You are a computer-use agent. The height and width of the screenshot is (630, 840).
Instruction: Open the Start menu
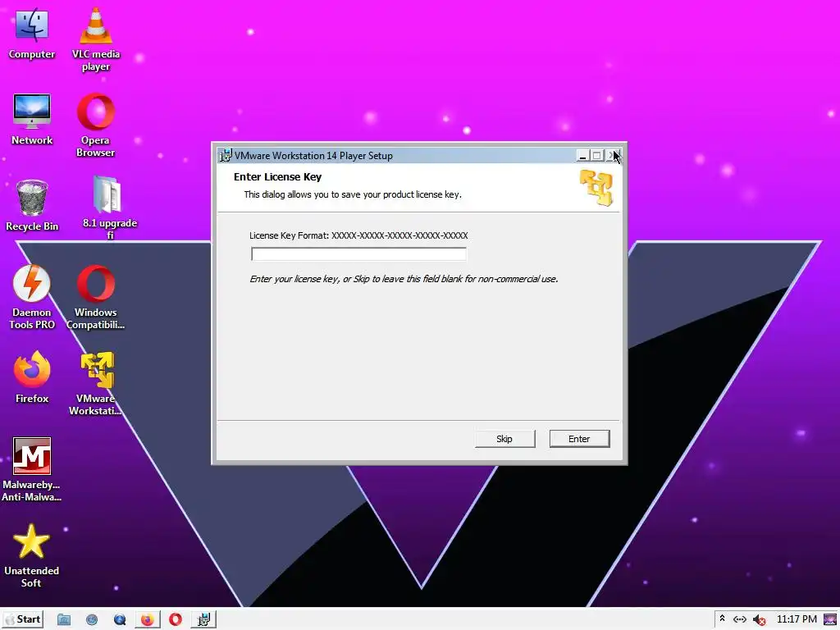(x=22, y=619)
